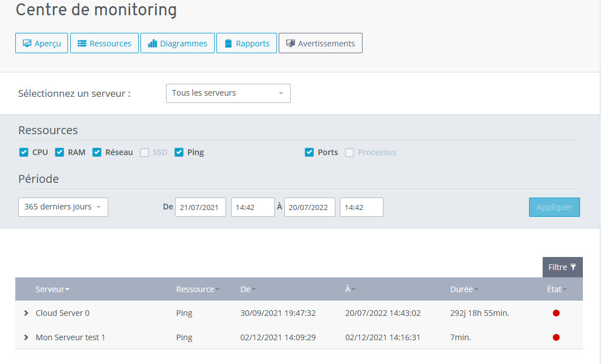
Task: Sort the table by Ressource column
Action: (198, 289)
